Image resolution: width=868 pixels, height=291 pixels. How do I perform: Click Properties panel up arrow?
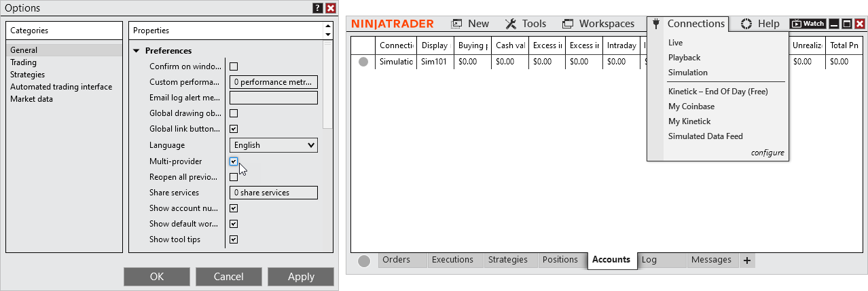pyautogui.click(x=328, y=27)
